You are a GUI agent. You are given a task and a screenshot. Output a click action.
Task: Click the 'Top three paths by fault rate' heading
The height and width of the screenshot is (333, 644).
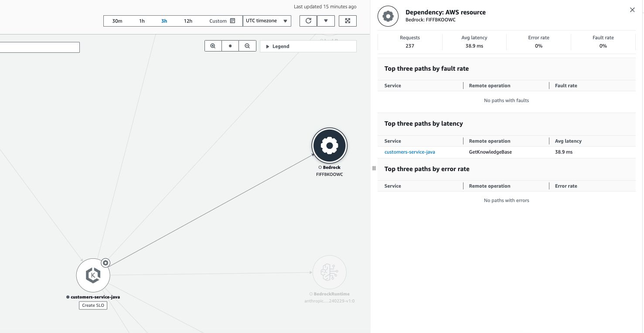(x=426, y=69)
